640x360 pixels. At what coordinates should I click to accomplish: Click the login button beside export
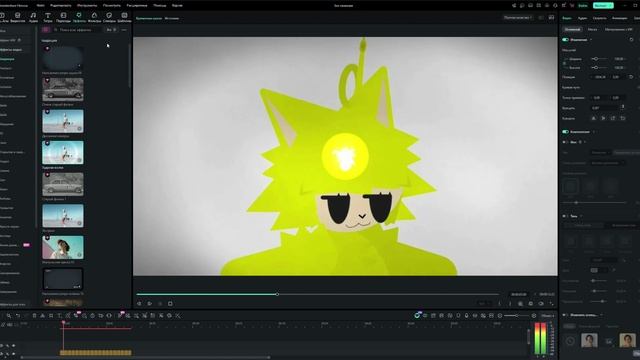tap(583, 6)
